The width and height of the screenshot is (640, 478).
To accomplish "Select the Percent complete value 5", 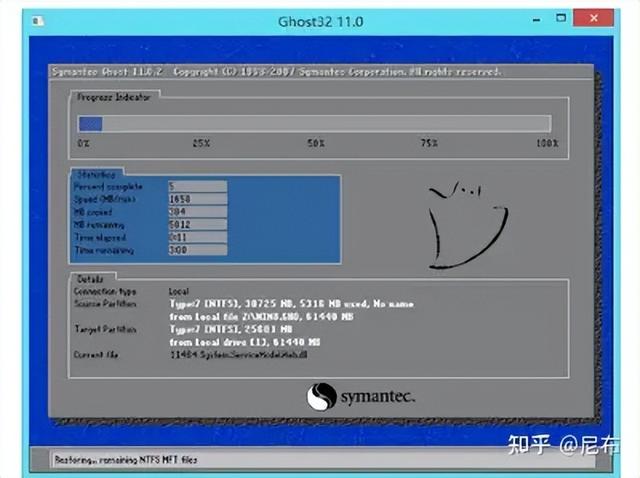I will 198,187.
